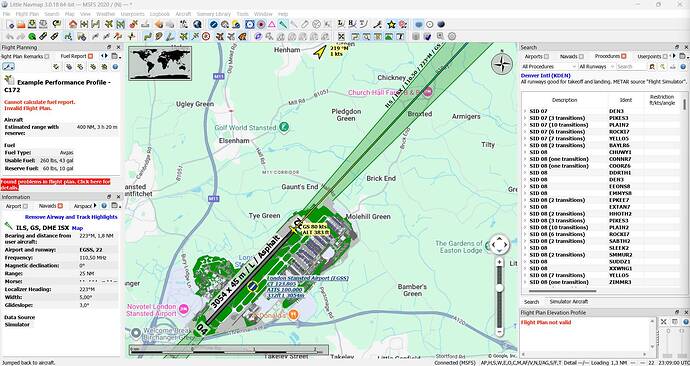The image size is (690, 366).
Task: Open the Weather menu
Action: [x=106, y=14]
